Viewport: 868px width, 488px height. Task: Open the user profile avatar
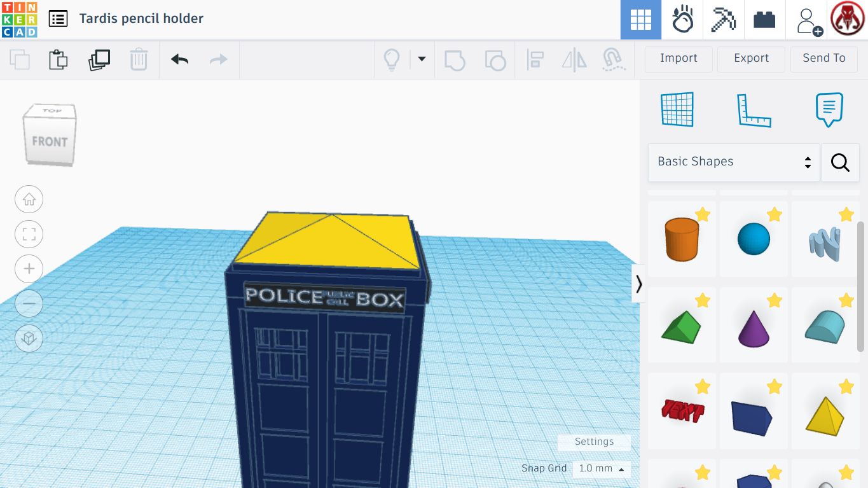pos(848,20)
